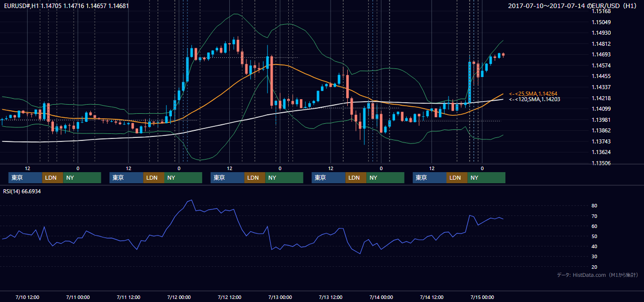
Task: Click price axis value 1.15049
Action: 601,22
